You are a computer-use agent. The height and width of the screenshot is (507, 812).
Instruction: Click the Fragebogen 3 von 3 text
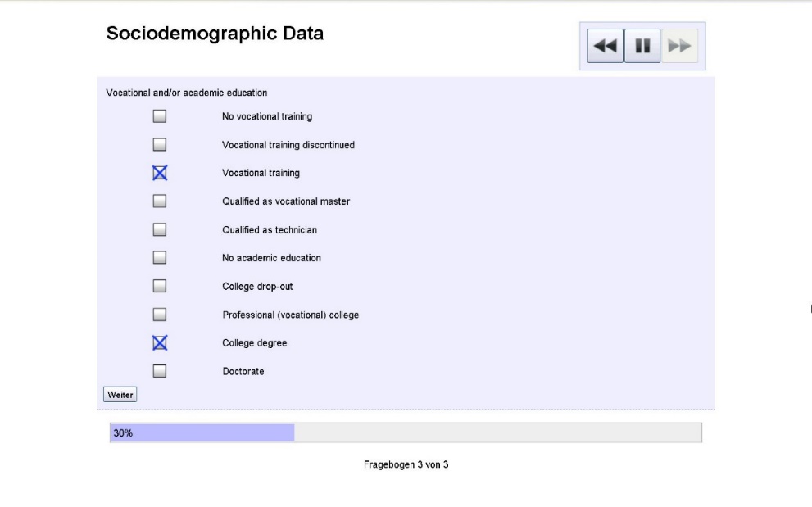click(x=406, y=465)
